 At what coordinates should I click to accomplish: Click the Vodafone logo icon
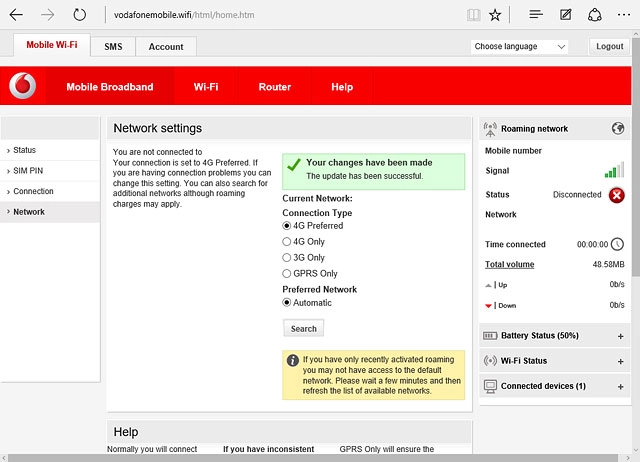(22, 87)
